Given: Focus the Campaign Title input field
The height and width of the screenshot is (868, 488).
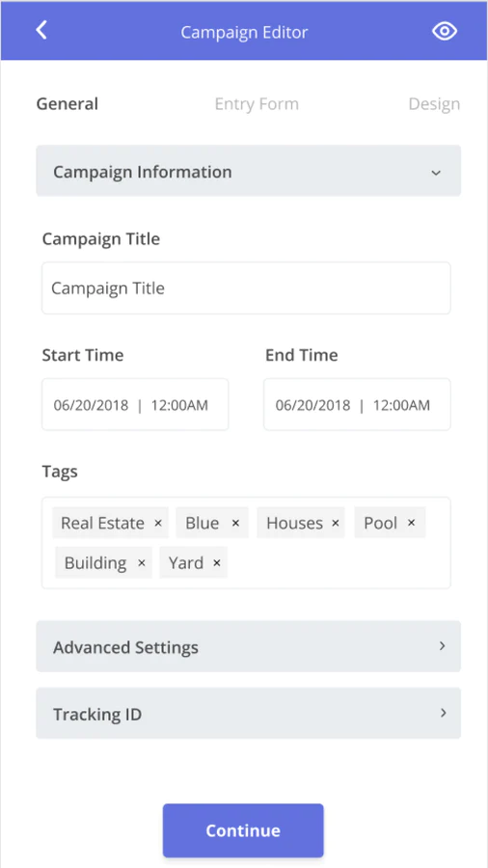Looking at the screenshot, I should pyautogui.click(x=246, y=287).
